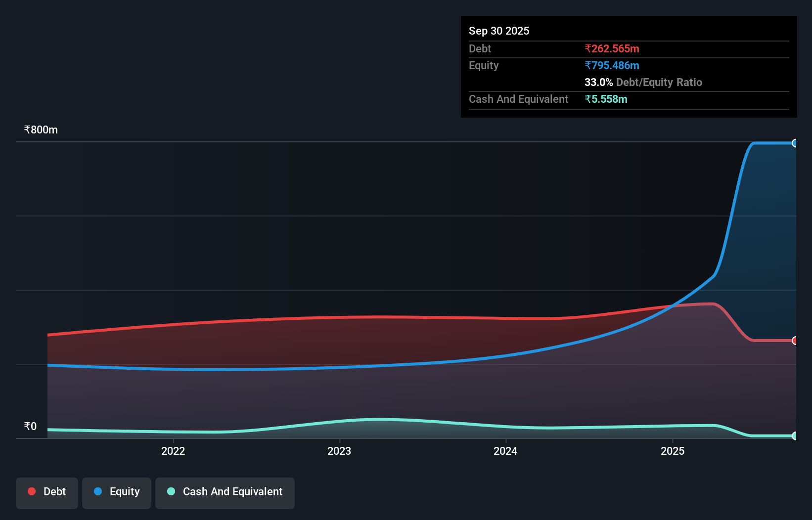The image size is (812, 520).
Task: Expand the Sep 30 2025 tooltip panel
Action: [499, 31]
